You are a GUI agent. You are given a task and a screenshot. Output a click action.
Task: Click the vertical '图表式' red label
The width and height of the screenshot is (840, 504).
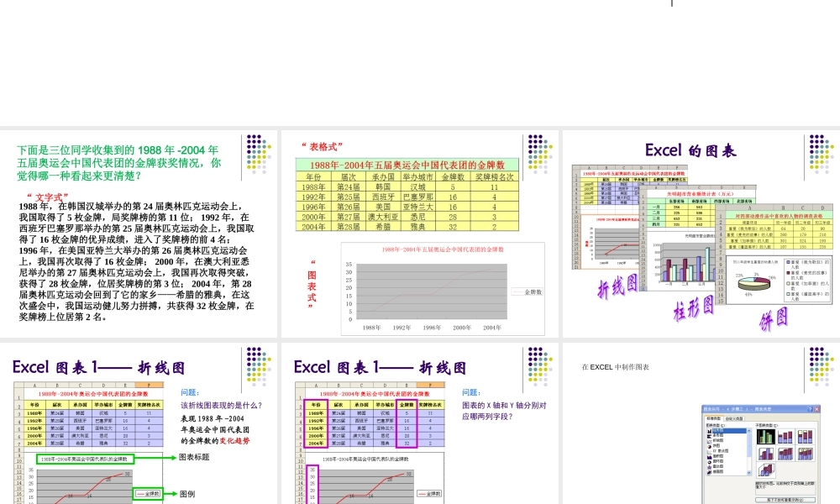[312, 285]
